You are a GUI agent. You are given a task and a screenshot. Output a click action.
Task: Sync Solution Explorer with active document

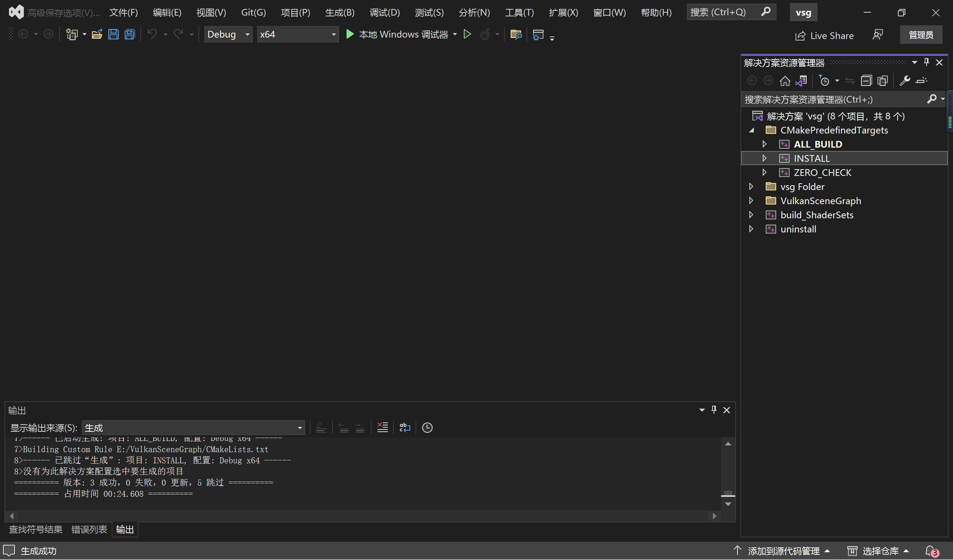point(802,80)
